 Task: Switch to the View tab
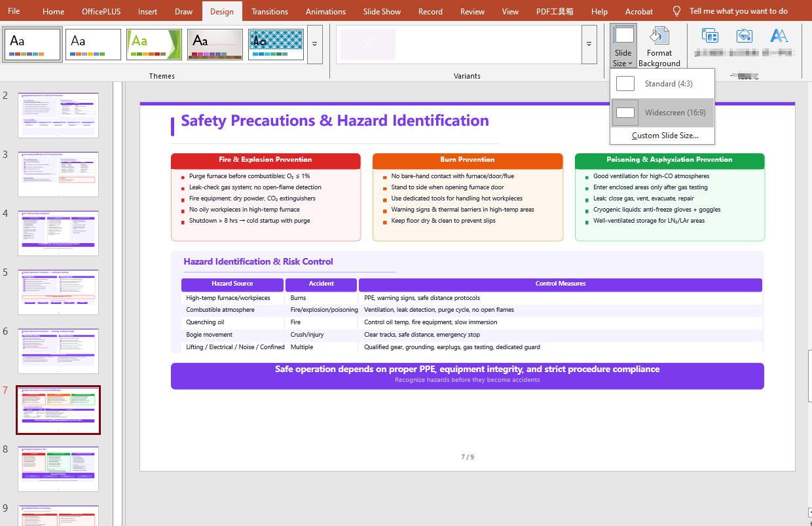[x=510, y=11]
